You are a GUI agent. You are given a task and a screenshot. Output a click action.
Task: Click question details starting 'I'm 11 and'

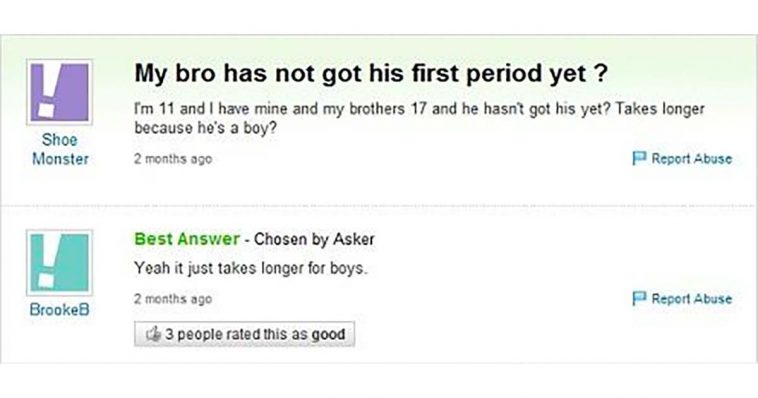(x=419, y=118)
